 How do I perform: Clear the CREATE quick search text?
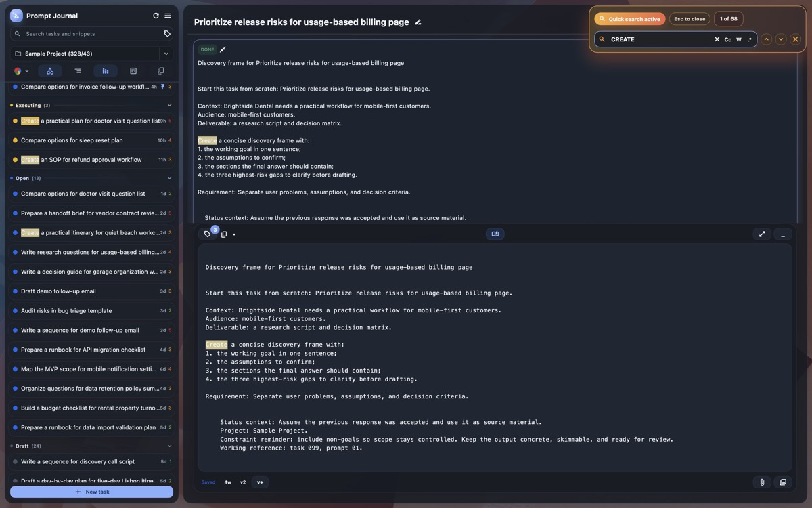(x=717, y=39)
